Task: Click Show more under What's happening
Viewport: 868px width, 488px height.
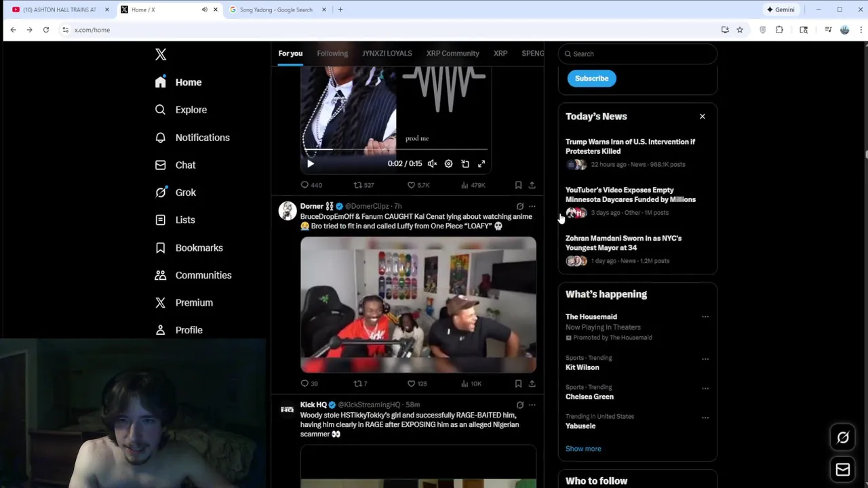Action: coord(583,449)
